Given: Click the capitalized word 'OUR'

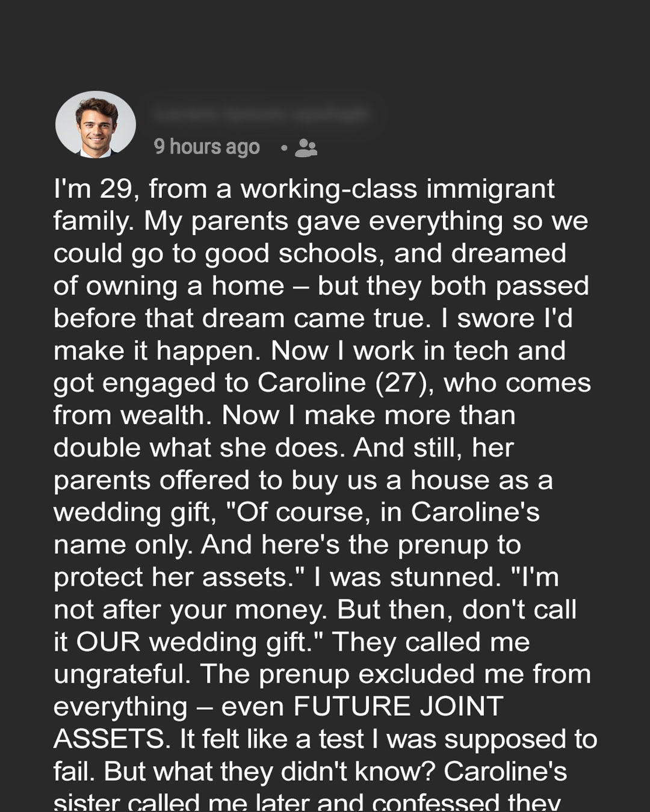Looking at the screenshot, I should click(108, 642).
